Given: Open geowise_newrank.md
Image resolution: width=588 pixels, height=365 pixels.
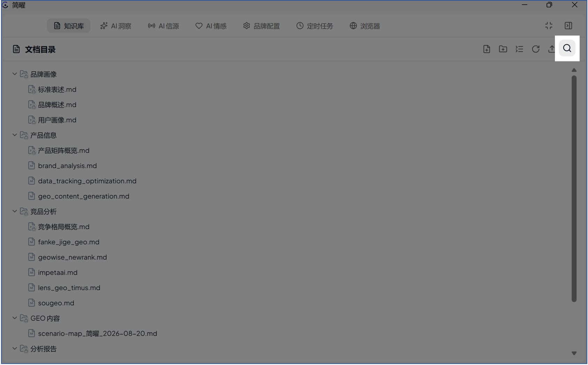Looking at the screenshot, I should 72,257.
